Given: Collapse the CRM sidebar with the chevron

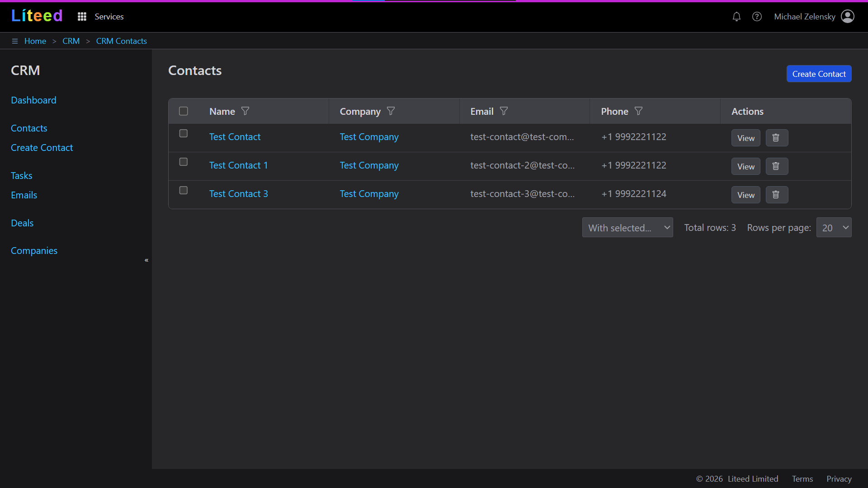Looking at the screenshot, I should (x=146, y=260).
